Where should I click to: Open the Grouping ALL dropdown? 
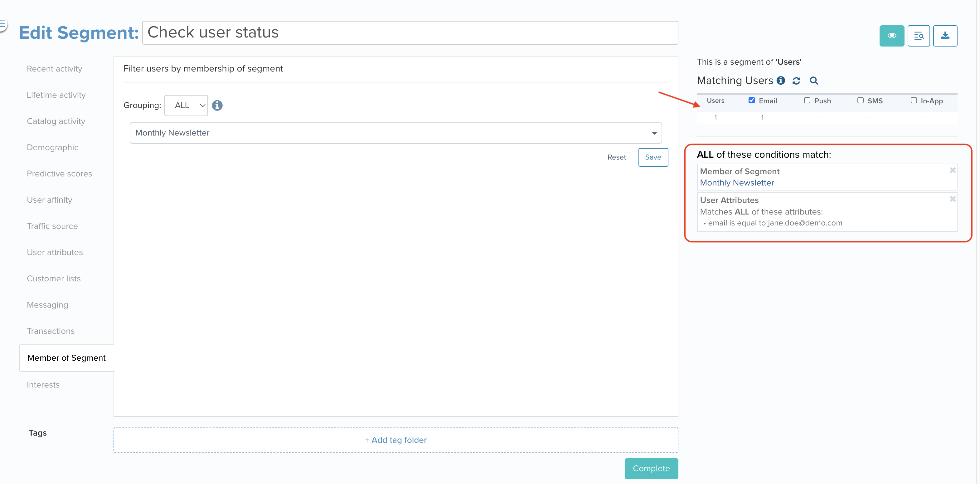click(x=186, y=105)
